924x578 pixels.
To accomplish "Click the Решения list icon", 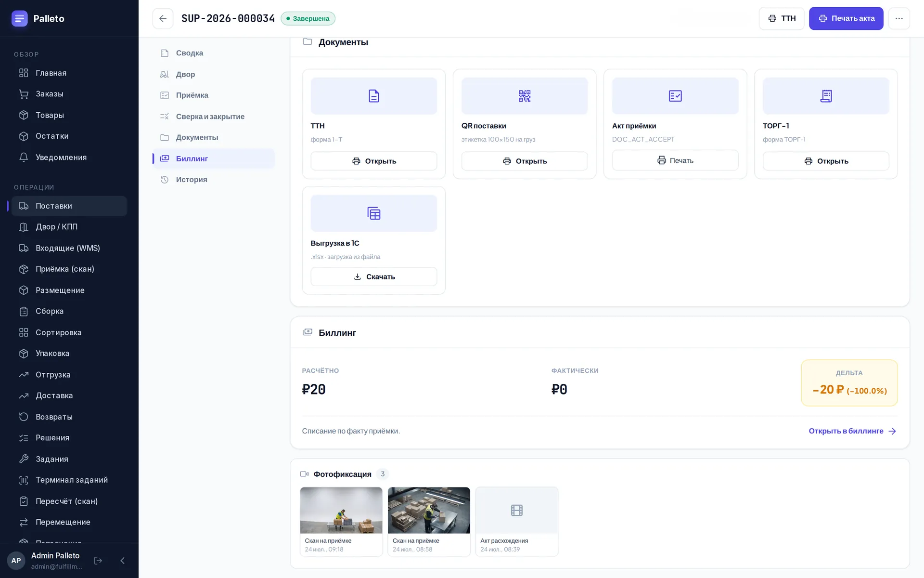I will coord(24,438).
